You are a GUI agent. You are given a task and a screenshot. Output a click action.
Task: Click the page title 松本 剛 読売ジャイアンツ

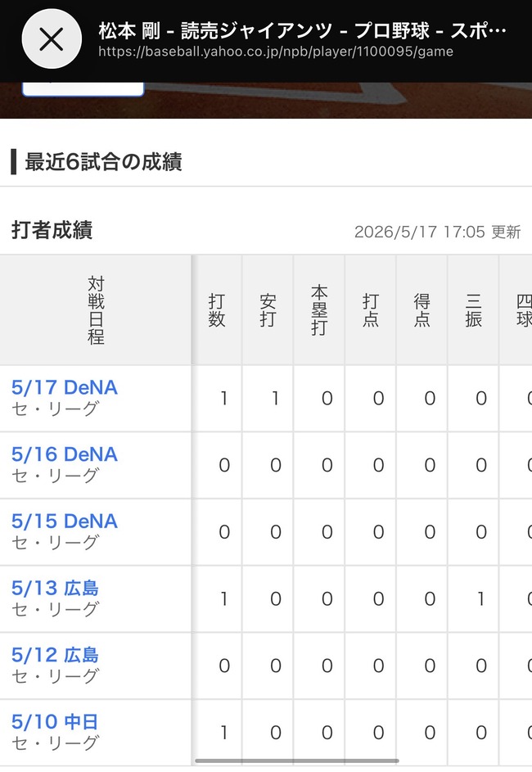point(303,30)
